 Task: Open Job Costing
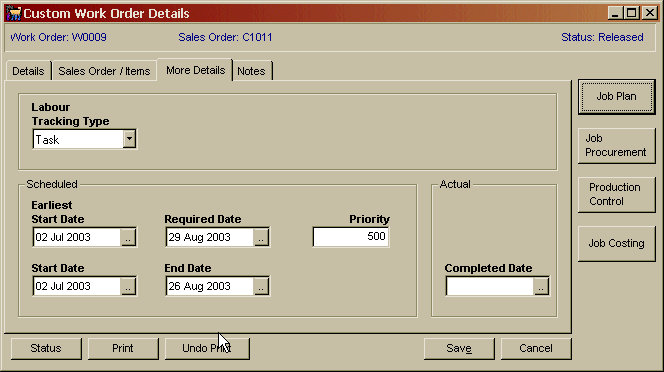(617, 243)
